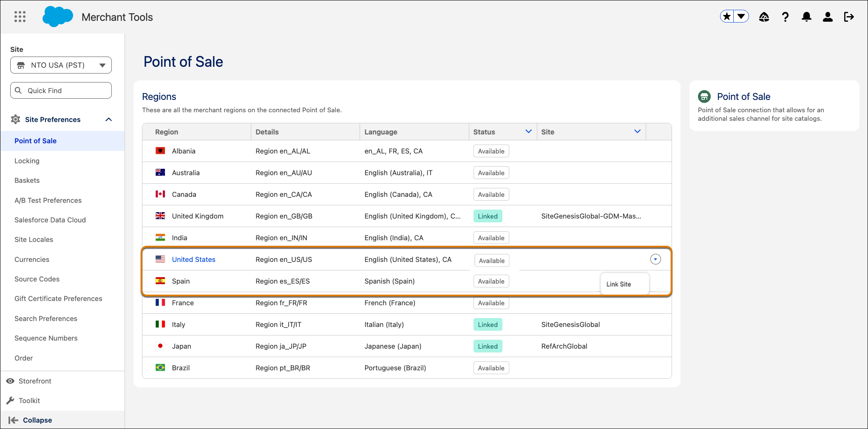Click the Brazil flag icon
This screenshot has height=429, width=868.
[160, 367]
